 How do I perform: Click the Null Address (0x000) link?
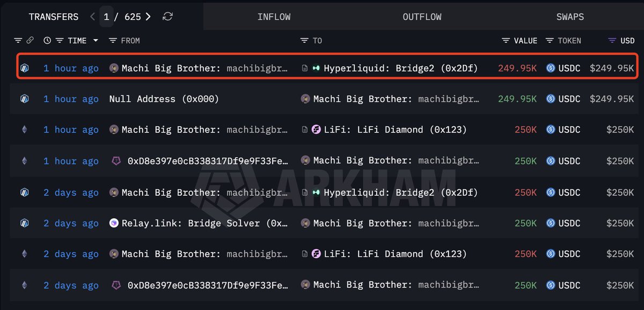164,99
